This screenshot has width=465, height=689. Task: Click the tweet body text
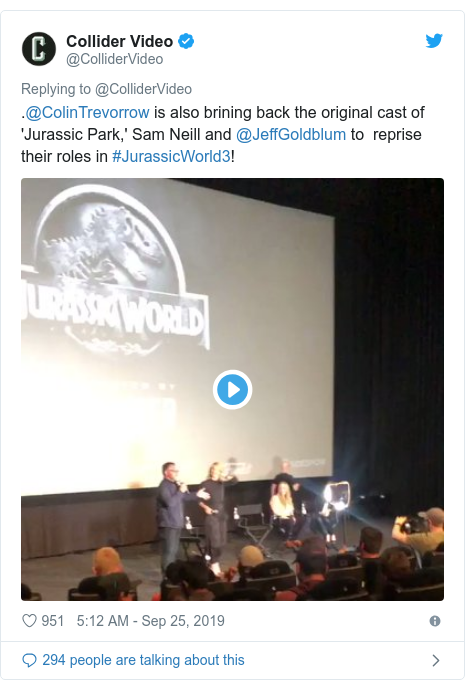[223, 134]
